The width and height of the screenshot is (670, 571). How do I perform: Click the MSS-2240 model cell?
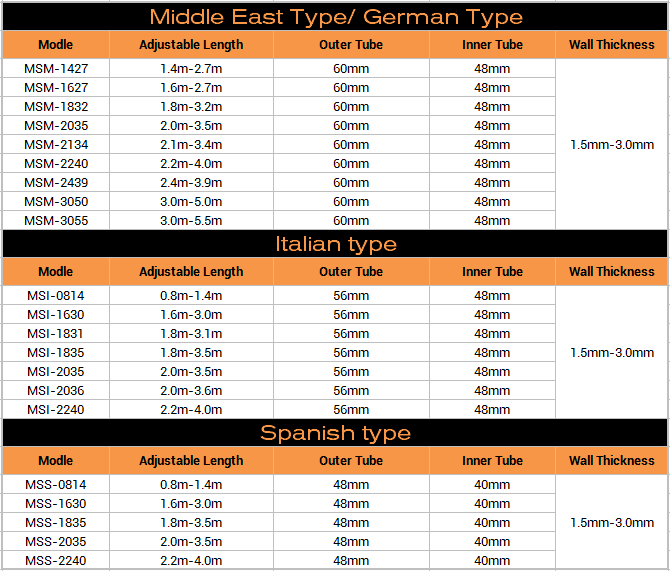56,561
